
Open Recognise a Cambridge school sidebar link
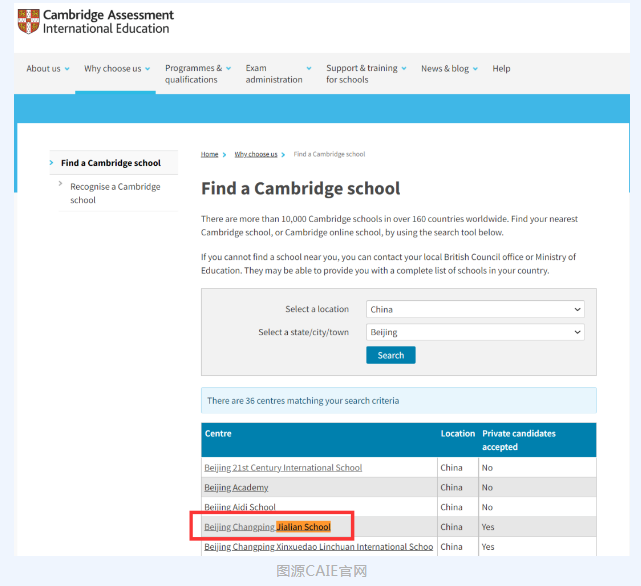pos(114,193)
